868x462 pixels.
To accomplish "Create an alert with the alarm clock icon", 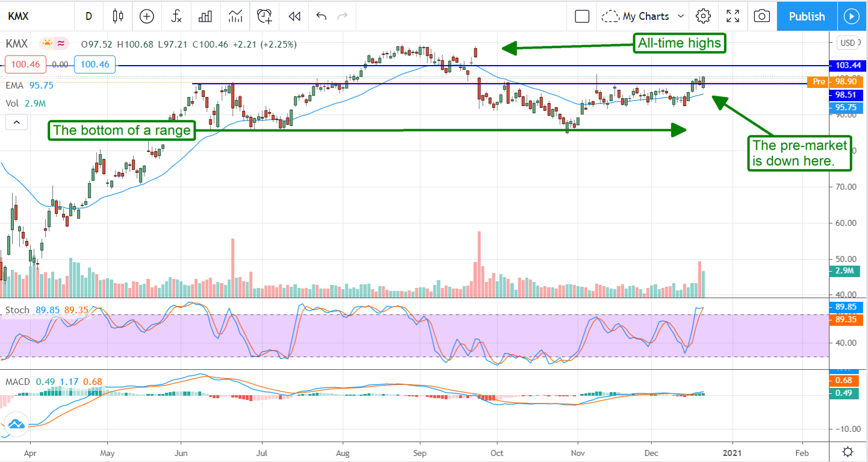I will (x=264, y=16).
